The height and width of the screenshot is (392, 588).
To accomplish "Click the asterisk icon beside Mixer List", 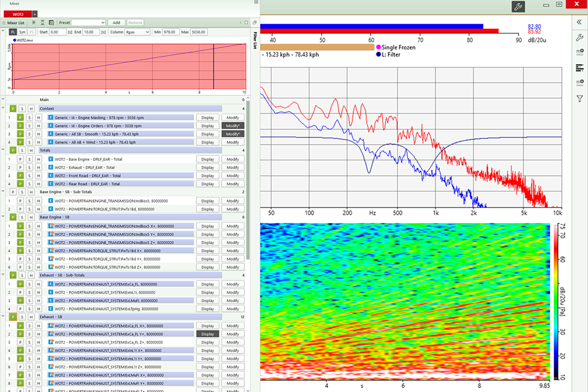I will point(34,23).
